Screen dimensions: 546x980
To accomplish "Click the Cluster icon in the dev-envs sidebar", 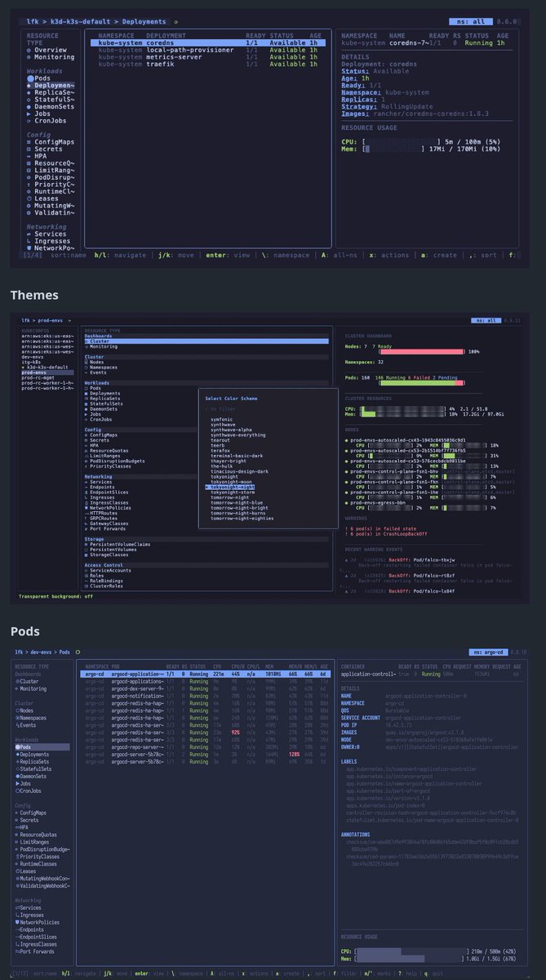I will coord(16,680).
